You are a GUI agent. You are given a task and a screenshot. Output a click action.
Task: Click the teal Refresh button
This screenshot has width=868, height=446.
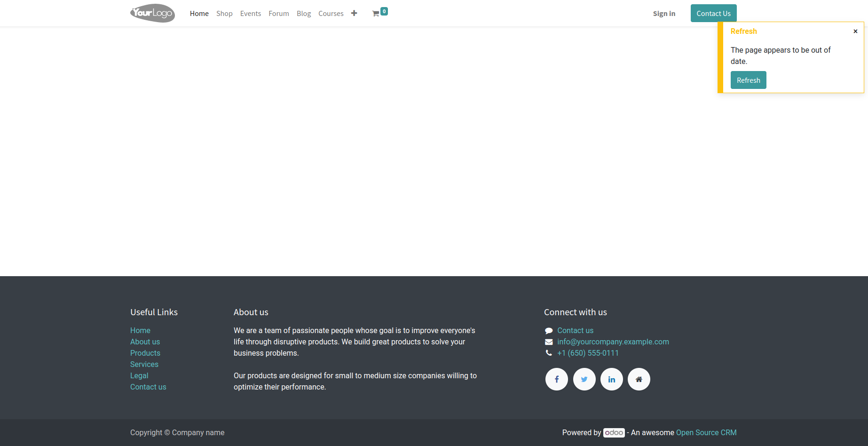[x=749, y=80]
